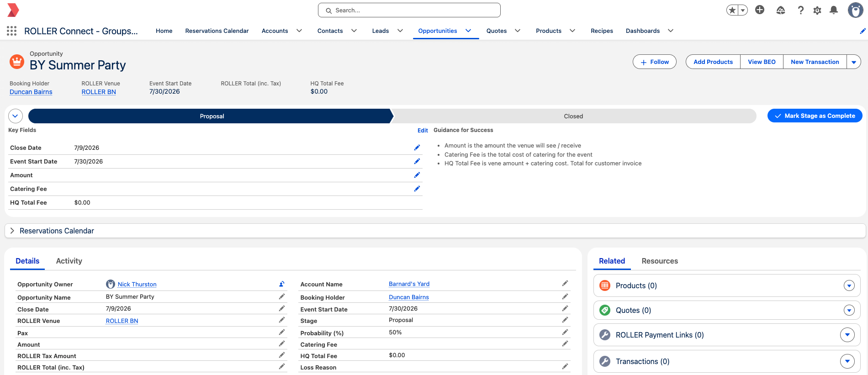Open the global create plus icon
Screen dimensions: 868x375
point(760,10)
